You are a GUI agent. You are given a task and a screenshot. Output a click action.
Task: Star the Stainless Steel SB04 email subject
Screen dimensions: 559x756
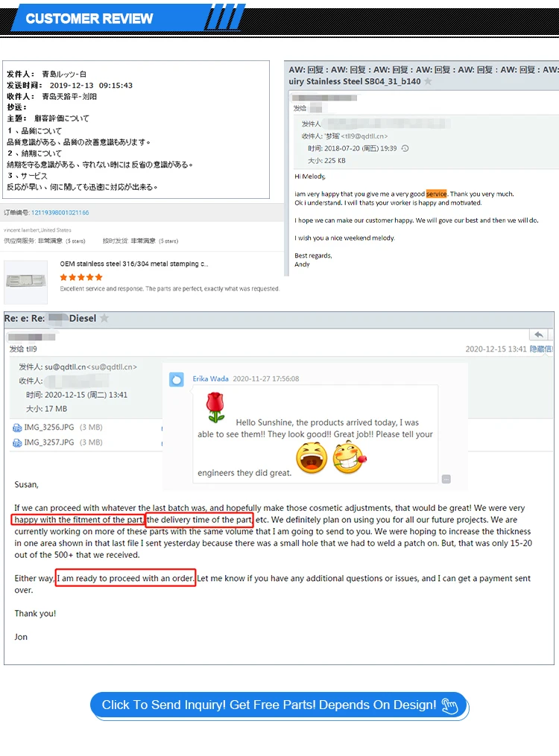click(427, 81)
